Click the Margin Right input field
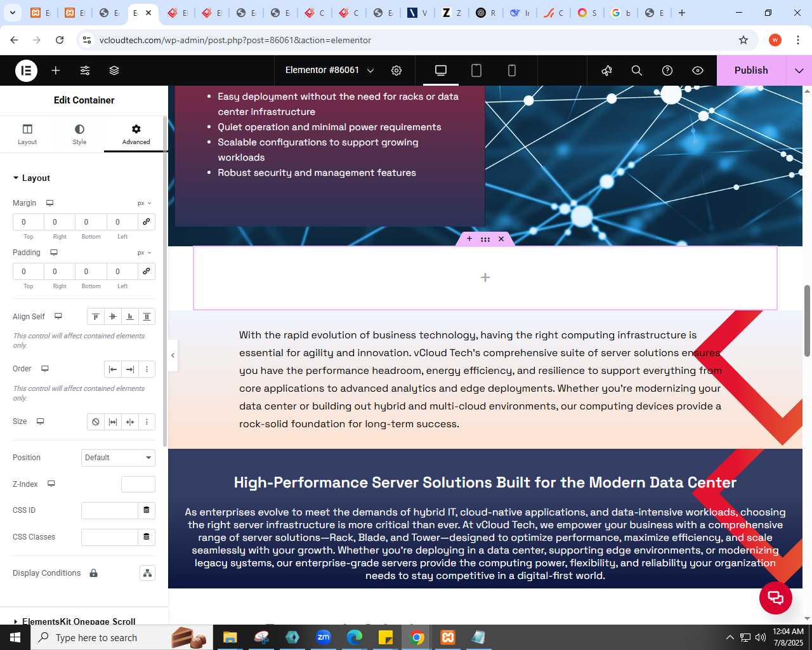The width and height of the screenshot is (812, 650). pyautogui.click(x=60, y=222)
